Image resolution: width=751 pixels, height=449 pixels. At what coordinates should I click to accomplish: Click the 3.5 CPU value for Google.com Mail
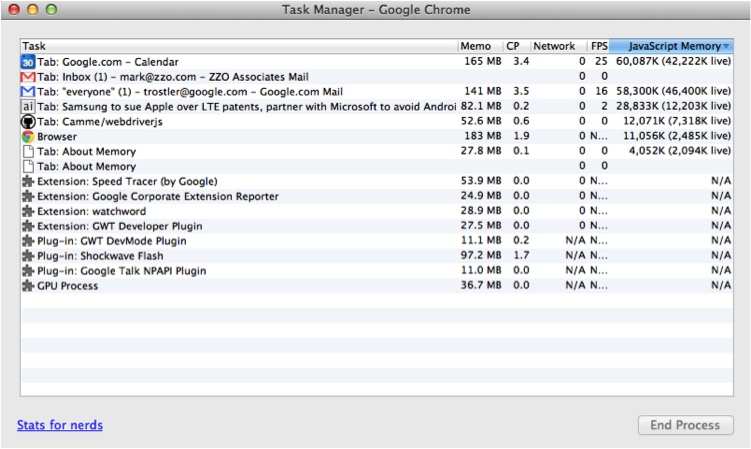click(x=521, y=91)
